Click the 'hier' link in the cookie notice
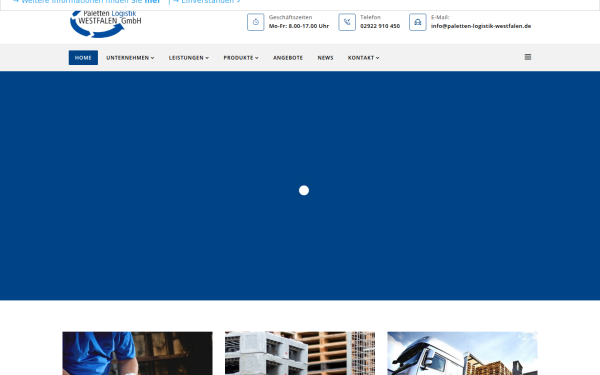Image resolution: width=600 pixels, height=375 pixels. [x=152, y=2]
